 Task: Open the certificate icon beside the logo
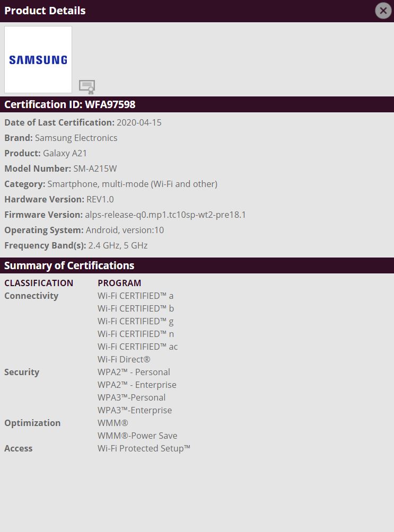point(87,86)
